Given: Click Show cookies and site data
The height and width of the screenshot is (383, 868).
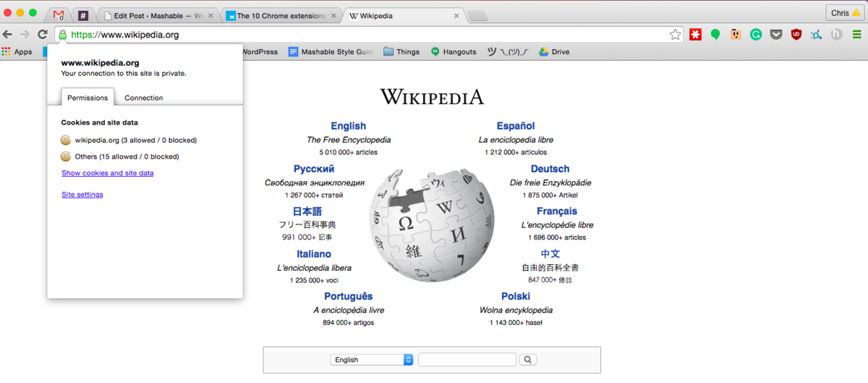Looking at the screenshot, I should click(x=107, y=173).
